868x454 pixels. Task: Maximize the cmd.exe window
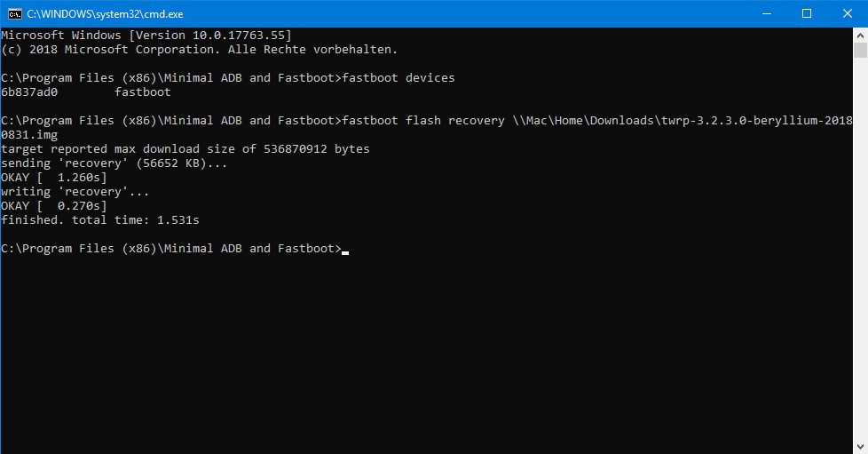[807, 14]
